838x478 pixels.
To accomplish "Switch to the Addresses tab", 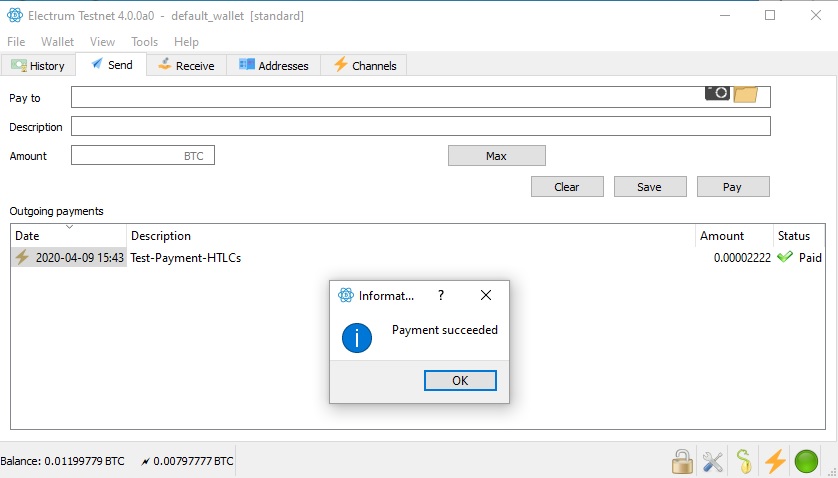I will (x=273, y=66).
